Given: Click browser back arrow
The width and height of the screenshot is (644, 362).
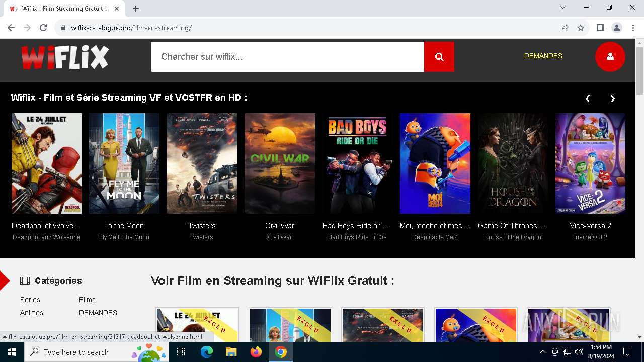Looking at the screenshot, I should (x=11, y=28).
